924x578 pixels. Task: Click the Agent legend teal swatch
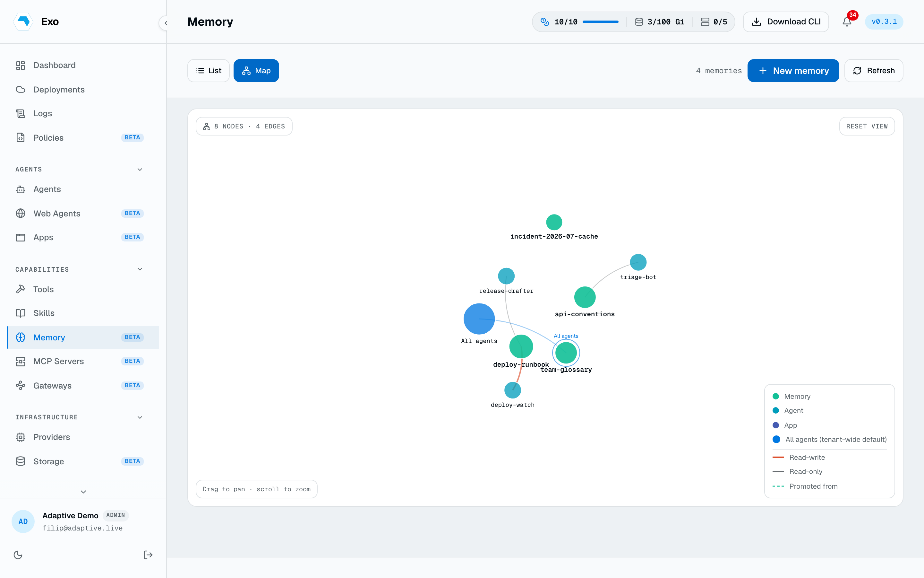click(776, 411)
